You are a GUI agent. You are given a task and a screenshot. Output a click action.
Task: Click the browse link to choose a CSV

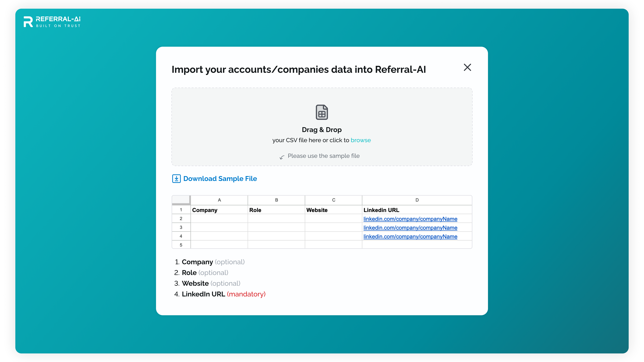tap(360, 140)
